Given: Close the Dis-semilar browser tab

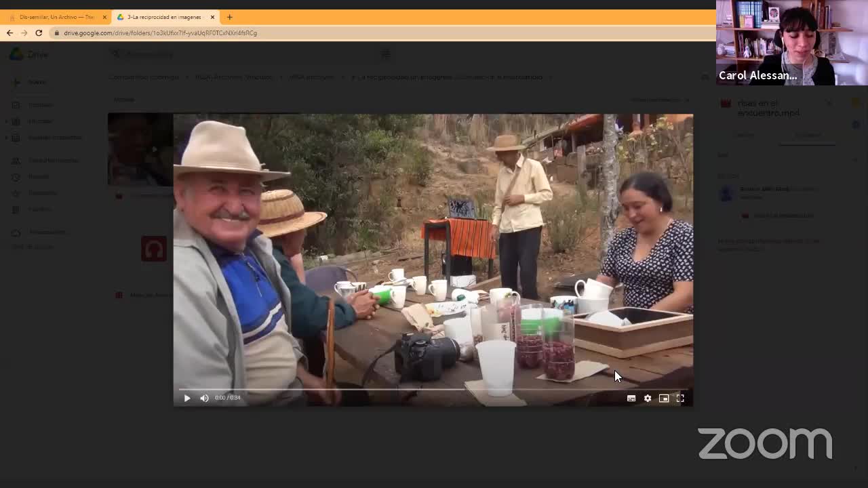Looking at the screenshot, I should (x=104, y=17).
